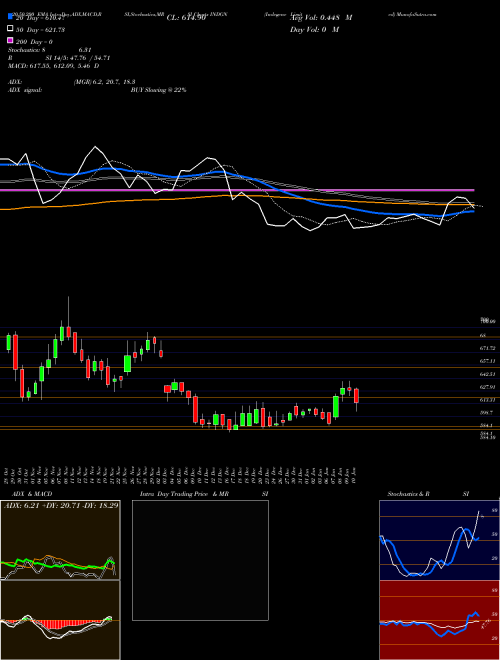Select the Avg Vol: 0.448 M label
500x660 pixels.
321,18
